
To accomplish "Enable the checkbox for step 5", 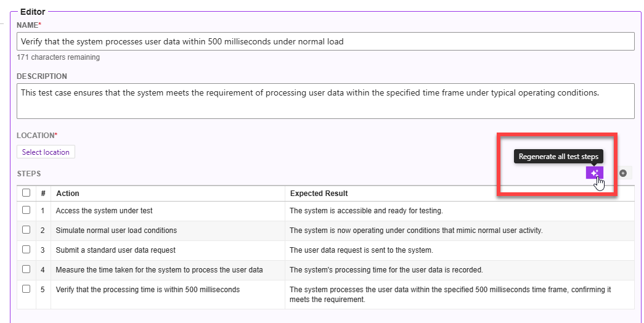I will coord(26,289).
